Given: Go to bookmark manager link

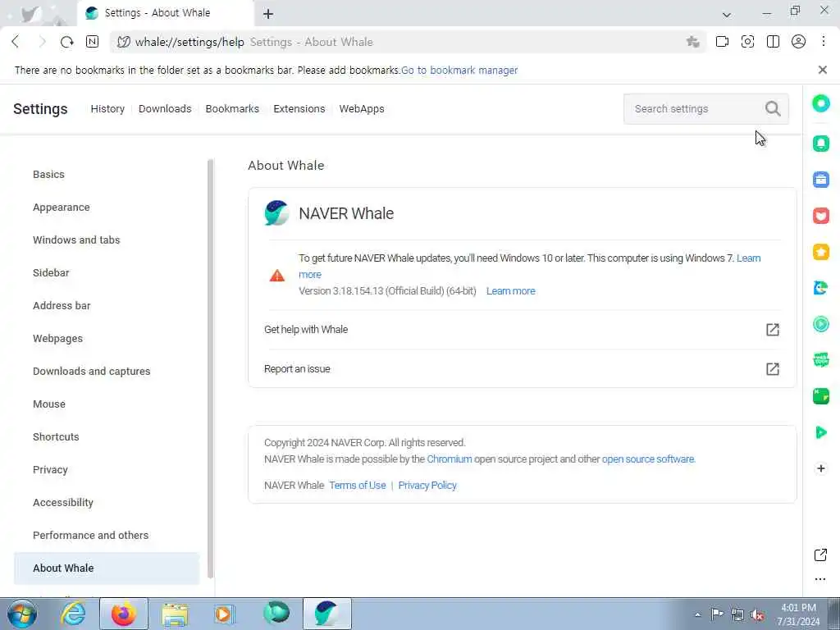Looking at the screenshot, I should pos(459,71).
